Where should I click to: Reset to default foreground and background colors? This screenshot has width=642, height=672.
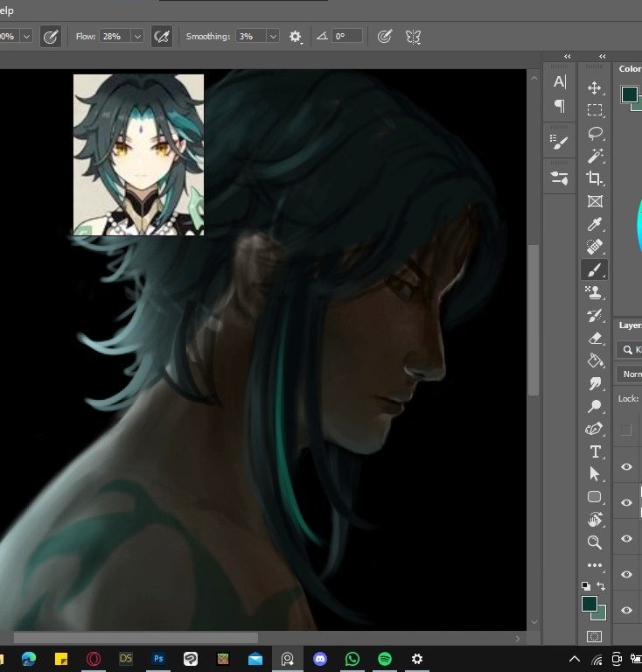click(585, 586)
